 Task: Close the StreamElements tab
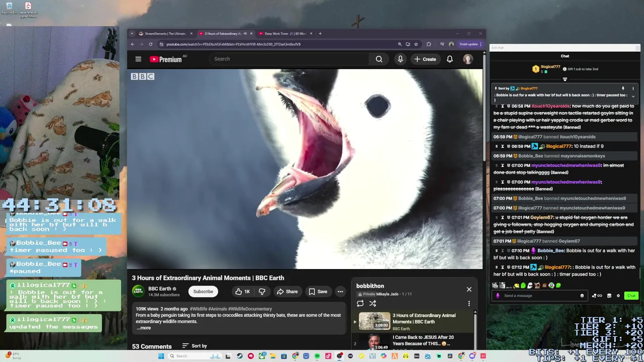(x=191, y=34)
